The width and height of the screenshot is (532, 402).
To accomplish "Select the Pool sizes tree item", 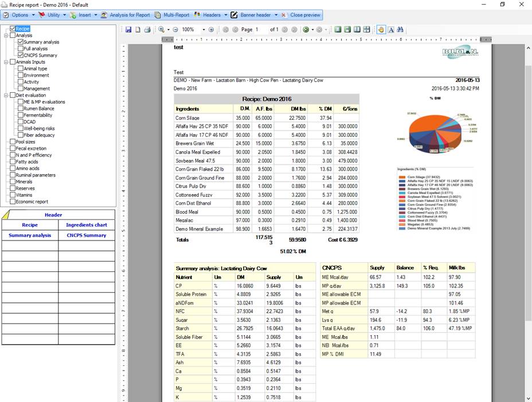I will (x=25, y=141).
